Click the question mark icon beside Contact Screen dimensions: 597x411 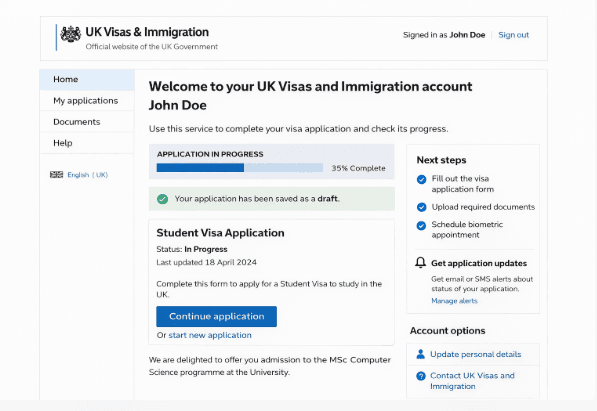[x=421, y=376]
